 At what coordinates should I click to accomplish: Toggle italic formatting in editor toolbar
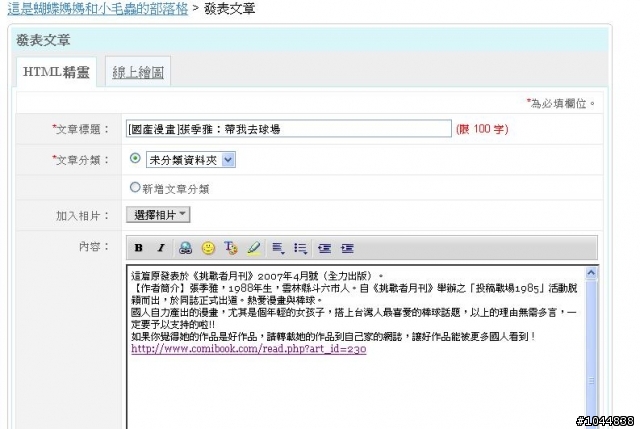[161, 248]
